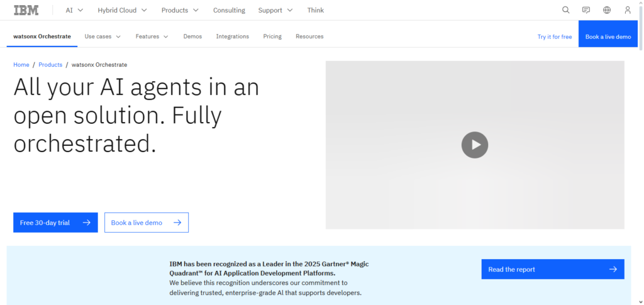Expand the Hybrid Cloud menu

point(122,10)
